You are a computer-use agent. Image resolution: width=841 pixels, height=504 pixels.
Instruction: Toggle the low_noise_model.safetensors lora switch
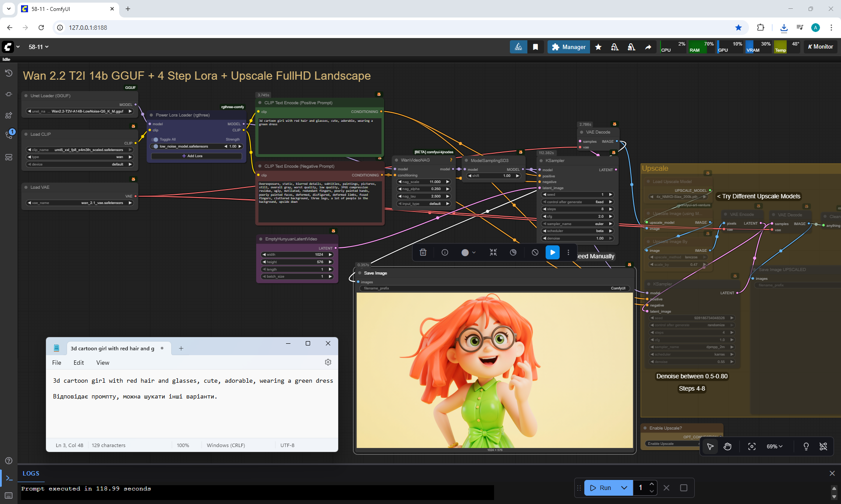(155, 146)
